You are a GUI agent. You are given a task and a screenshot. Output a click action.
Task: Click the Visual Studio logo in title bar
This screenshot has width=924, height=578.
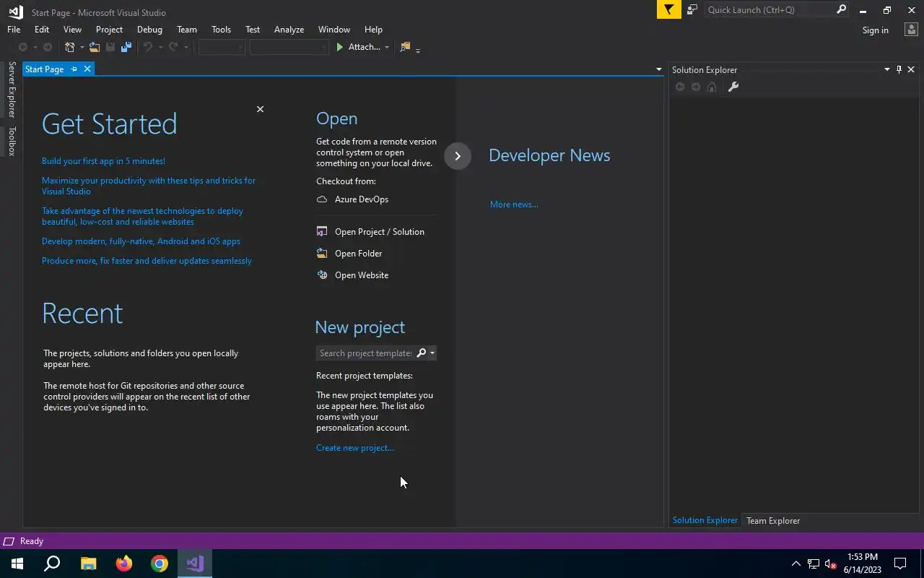point(15,12)
